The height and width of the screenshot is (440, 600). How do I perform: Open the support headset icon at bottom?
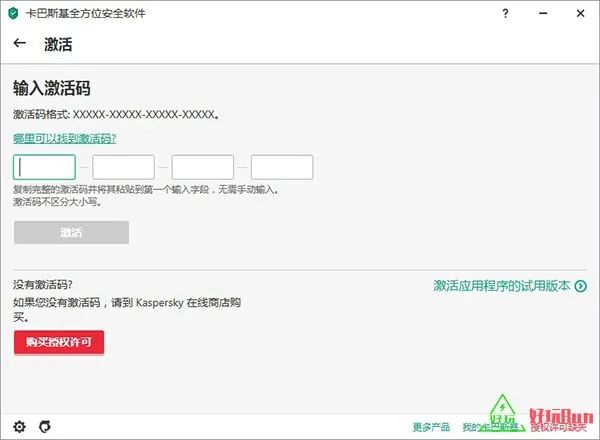45,426
